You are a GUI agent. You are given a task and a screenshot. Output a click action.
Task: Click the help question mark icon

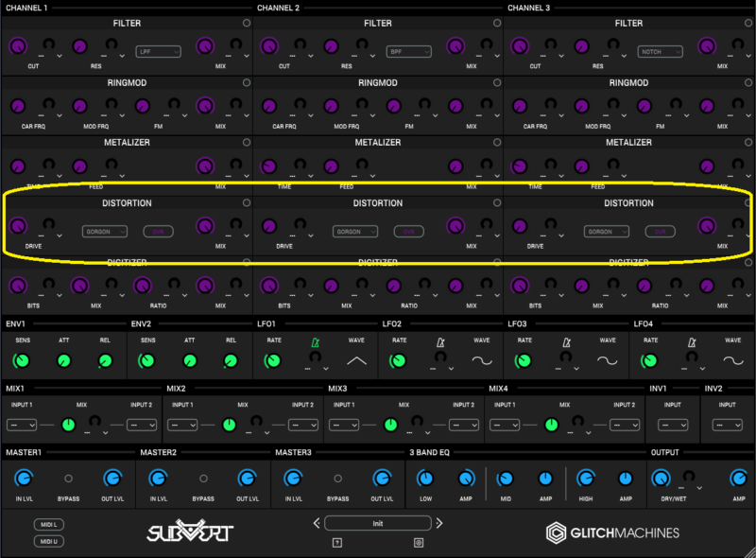336,542
